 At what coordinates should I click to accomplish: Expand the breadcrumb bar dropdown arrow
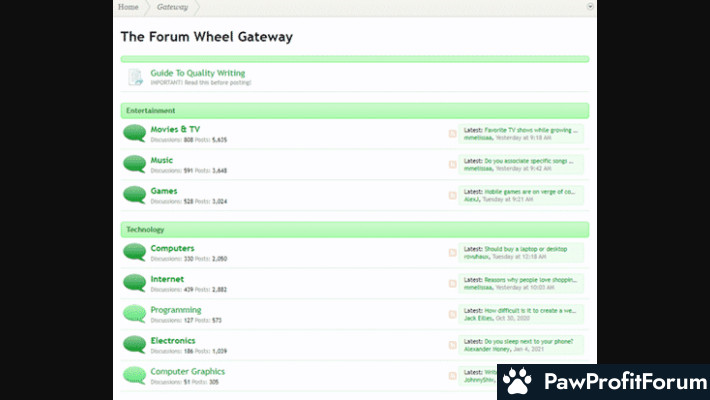[590, 6]
